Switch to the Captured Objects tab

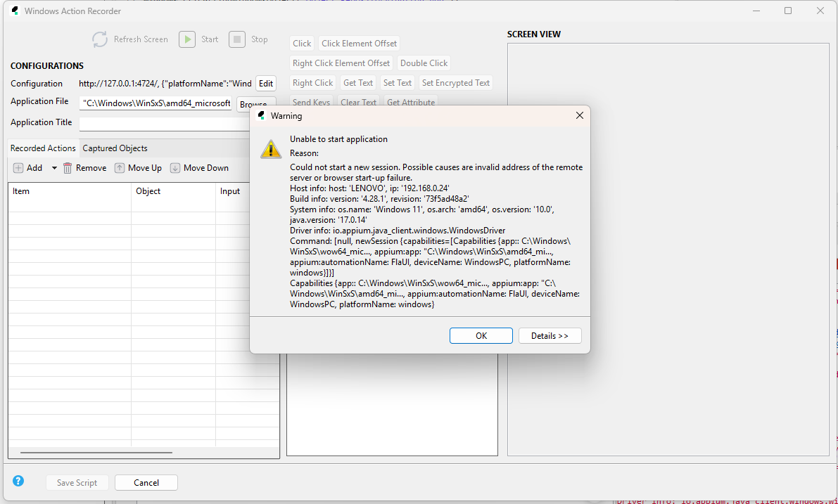click(115, 148)
